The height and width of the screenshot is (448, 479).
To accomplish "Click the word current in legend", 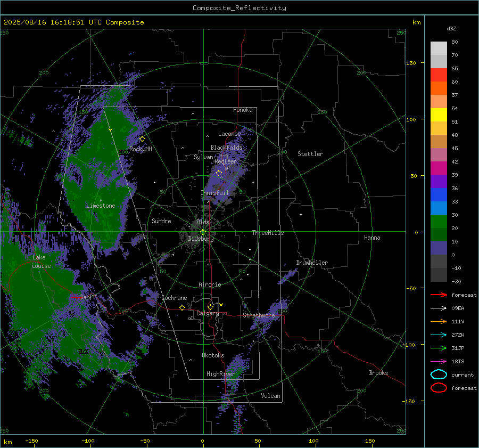I will pos(463,374).
